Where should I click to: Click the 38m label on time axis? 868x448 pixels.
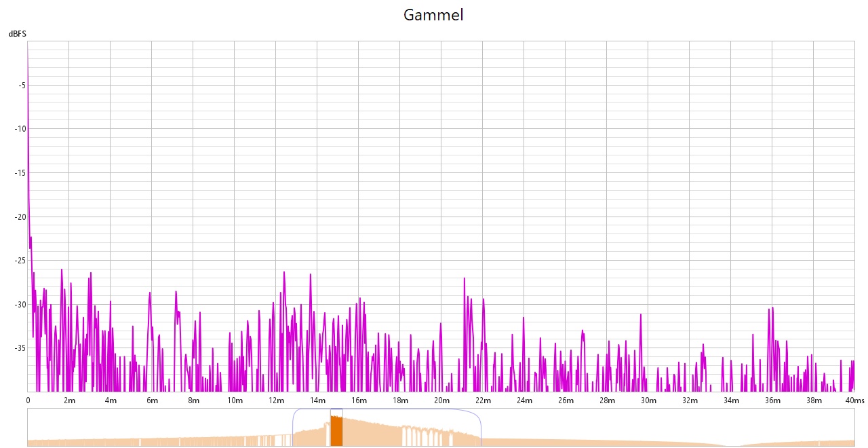pyautogui.click(x=814, y=400)
